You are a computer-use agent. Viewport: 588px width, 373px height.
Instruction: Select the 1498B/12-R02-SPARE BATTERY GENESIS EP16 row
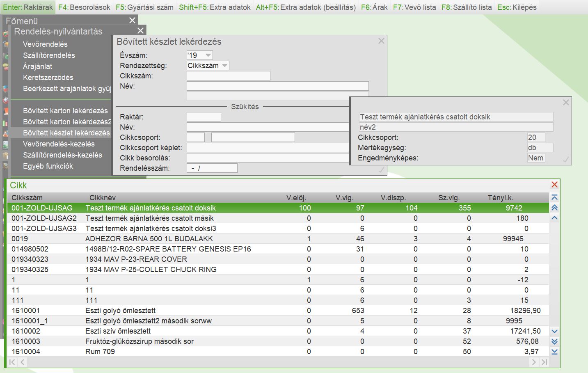278,249
